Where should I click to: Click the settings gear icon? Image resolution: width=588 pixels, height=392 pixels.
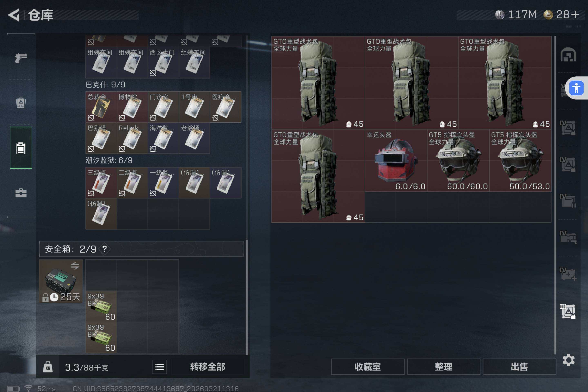point(568,360)
